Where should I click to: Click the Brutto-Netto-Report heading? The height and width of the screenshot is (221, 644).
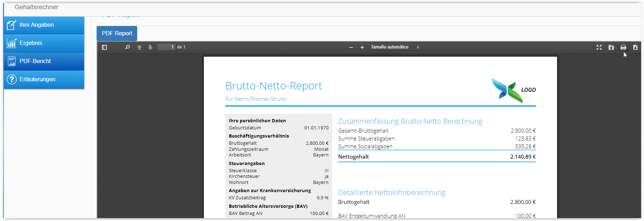(273, 86)
